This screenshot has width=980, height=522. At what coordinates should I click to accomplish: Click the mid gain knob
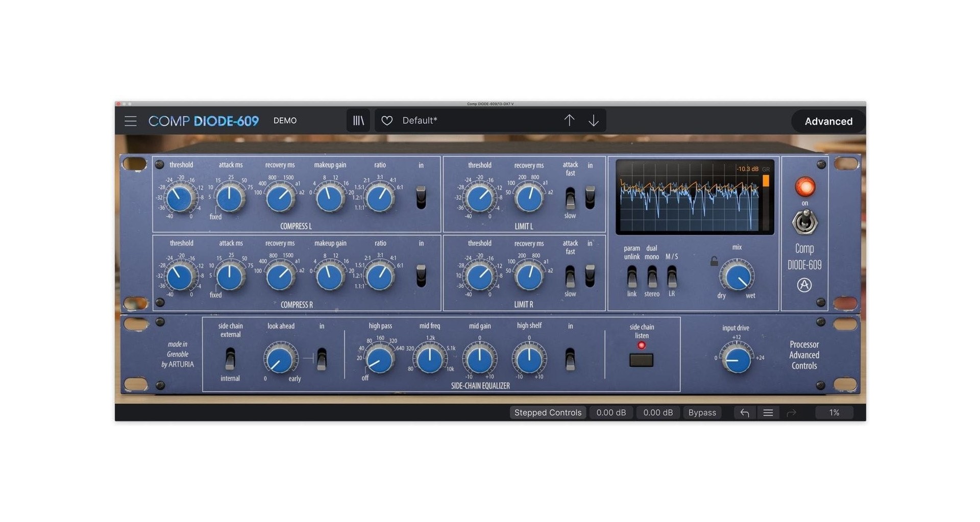pos(479,360)
